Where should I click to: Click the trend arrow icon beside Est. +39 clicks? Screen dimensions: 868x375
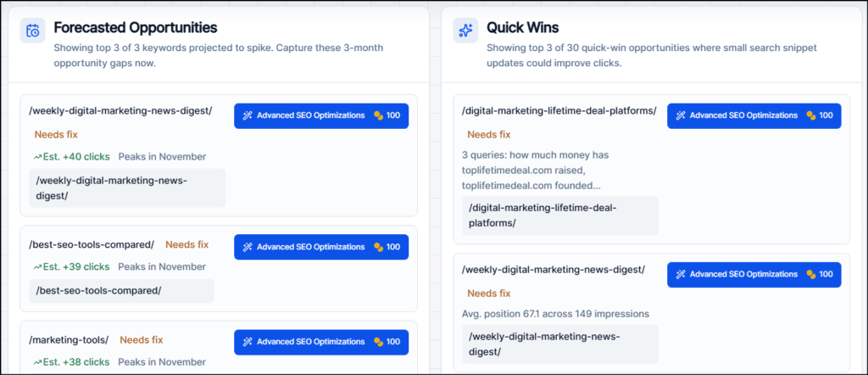37,267
